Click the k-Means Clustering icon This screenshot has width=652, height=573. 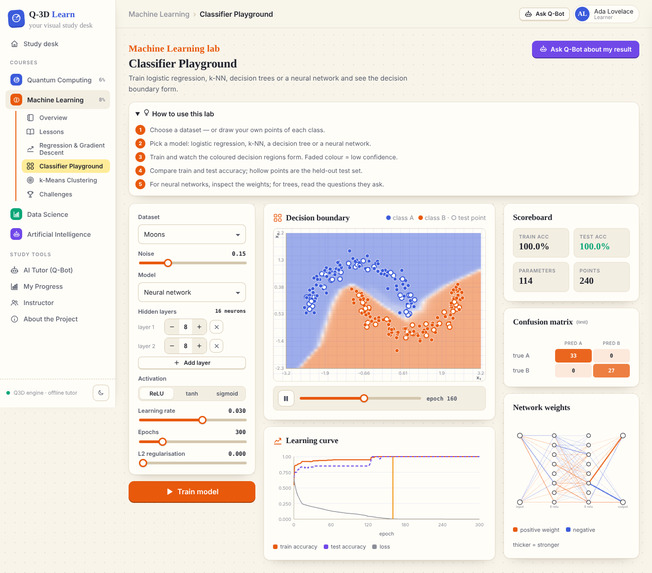click(30, 180)
